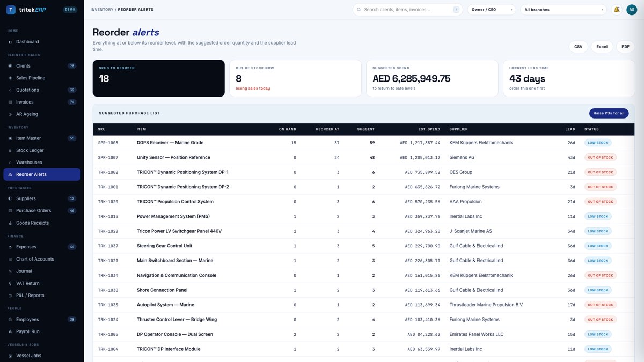Click Raise POs for all button
The image size is (644, 362).
point(609,113)
